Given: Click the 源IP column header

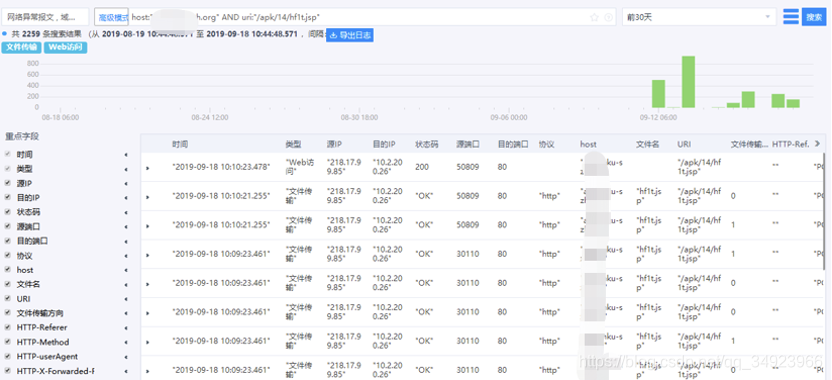Looking at the screenshot, I should point(335,144).
